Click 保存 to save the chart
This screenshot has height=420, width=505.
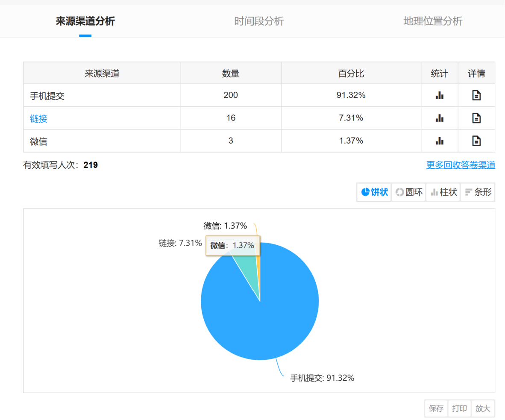point(436,408)
